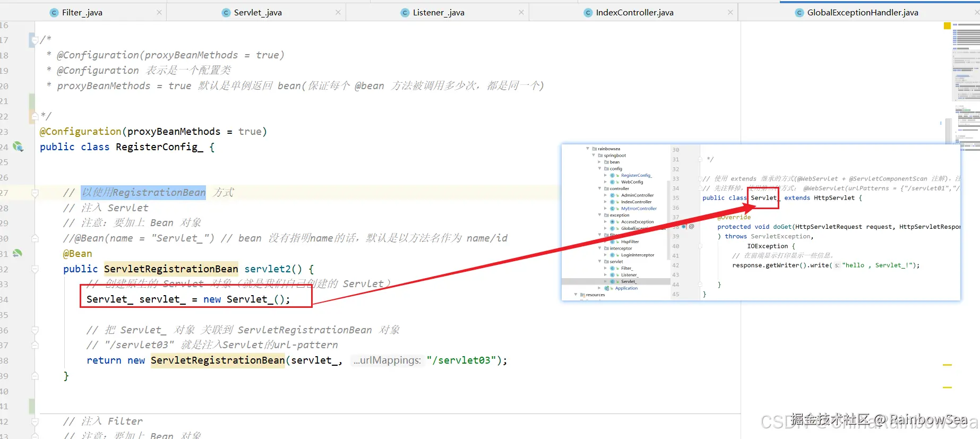Switch to the Filter_.java tab
The height and width of the screenshot is (439, 980).
pyautogui.click(x=82, y=13)
